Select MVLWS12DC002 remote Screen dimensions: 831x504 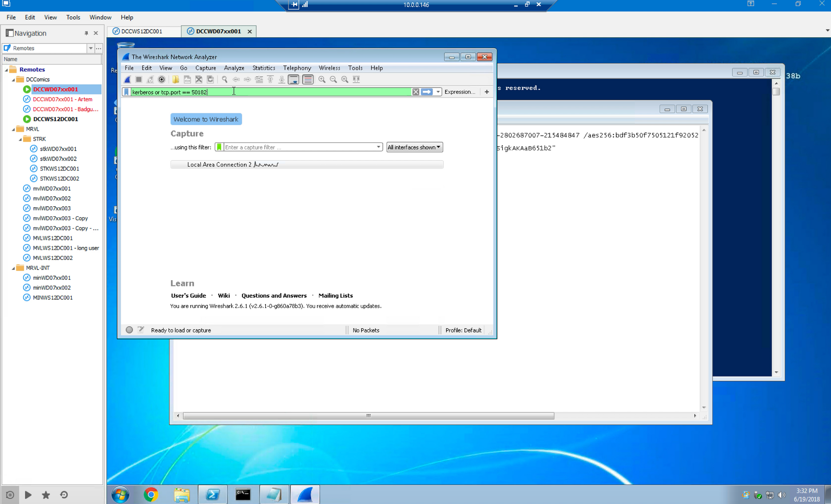click(x=53, y=258)
